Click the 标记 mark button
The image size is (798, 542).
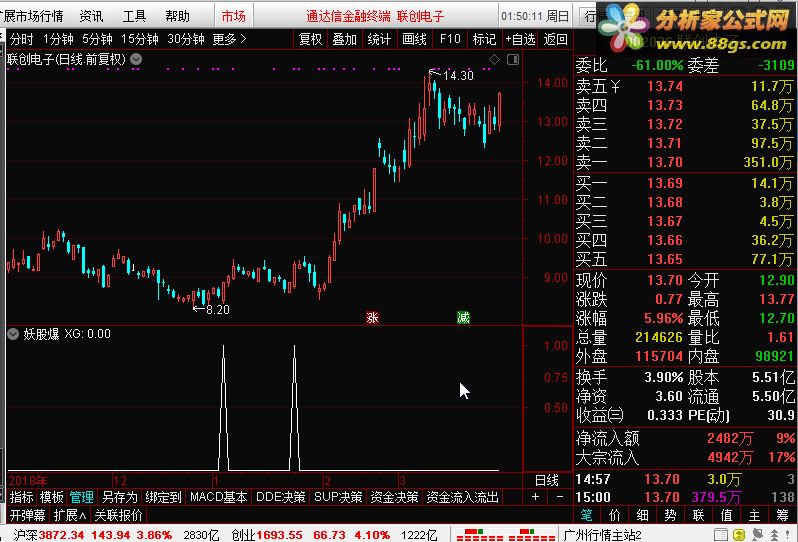[x=484, y=39]
